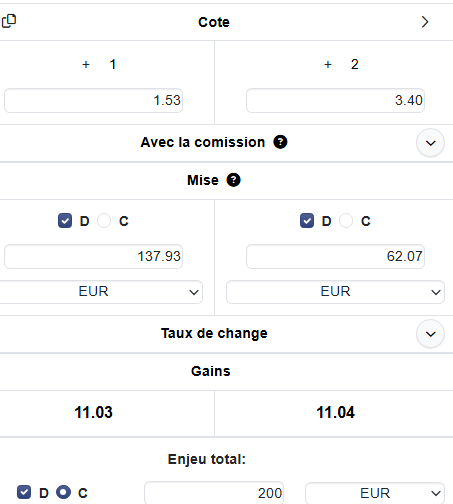Click the copy icon beside Cote
Viewport: 453px width, 504px height.
click(9, 21)
